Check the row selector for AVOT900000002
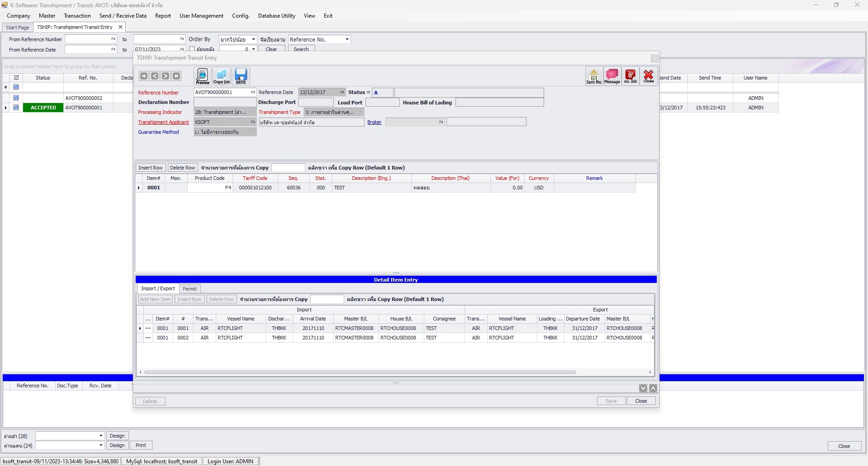868x466 pixels. click(16, 98)
